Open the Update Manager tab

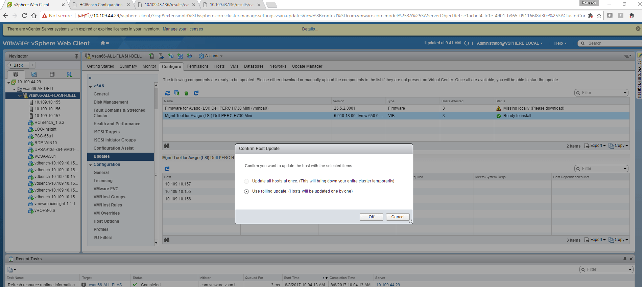[307, 66]
